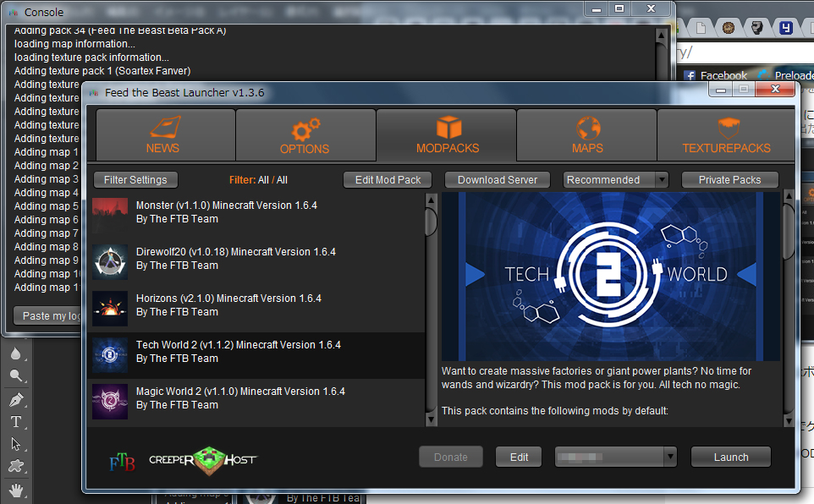Screen dimensions: 814x504
Task: Select the Magic World 2 modpack icon
Action: (x=110, y=401)
